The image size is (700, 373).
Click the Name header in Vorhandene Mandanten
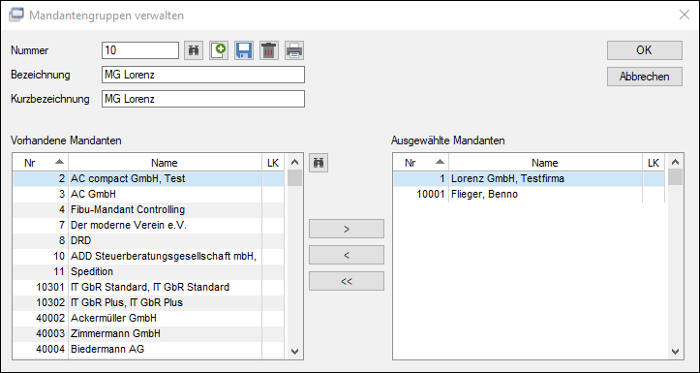(164, 163)
